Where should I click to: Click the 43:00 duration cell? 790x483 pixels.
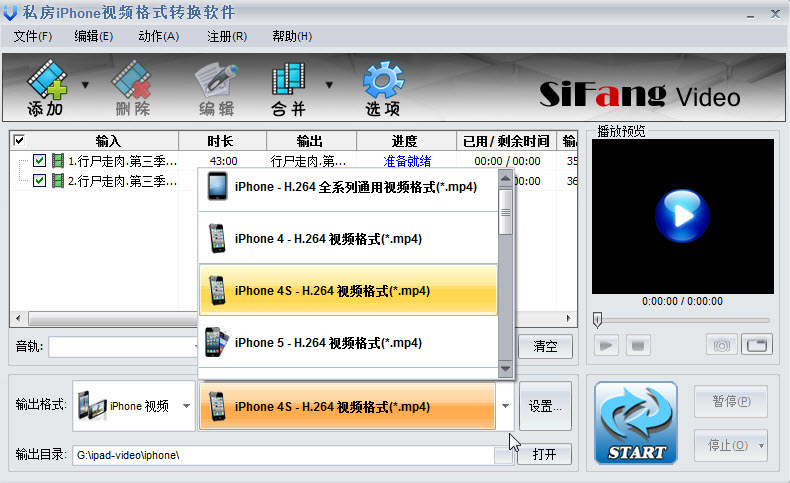tap(223, 161)
